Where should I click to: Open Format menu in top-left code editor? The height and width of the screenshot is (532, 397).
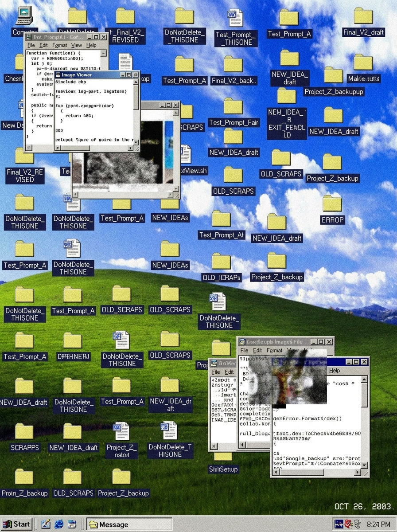(x=60, y=45)
